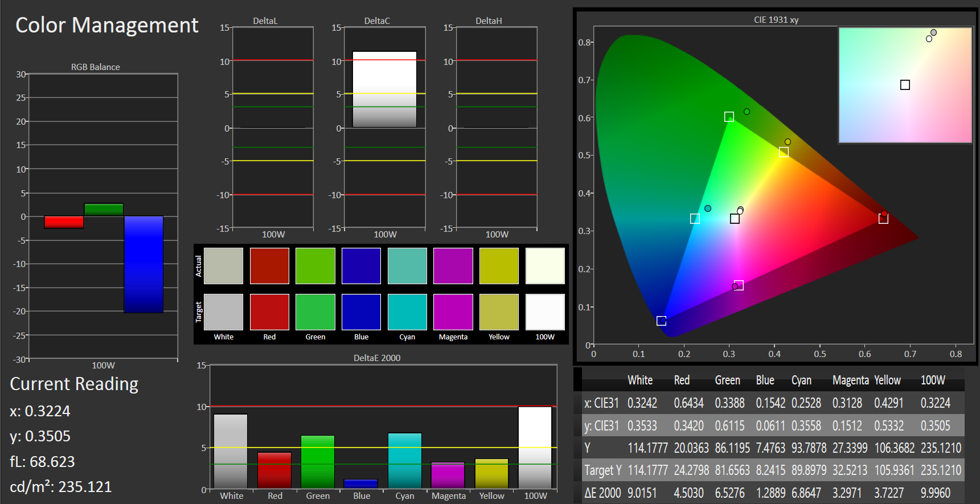Click the 'x: CIE31' row label
Screen dimensions: 980x504
point(601,403)
